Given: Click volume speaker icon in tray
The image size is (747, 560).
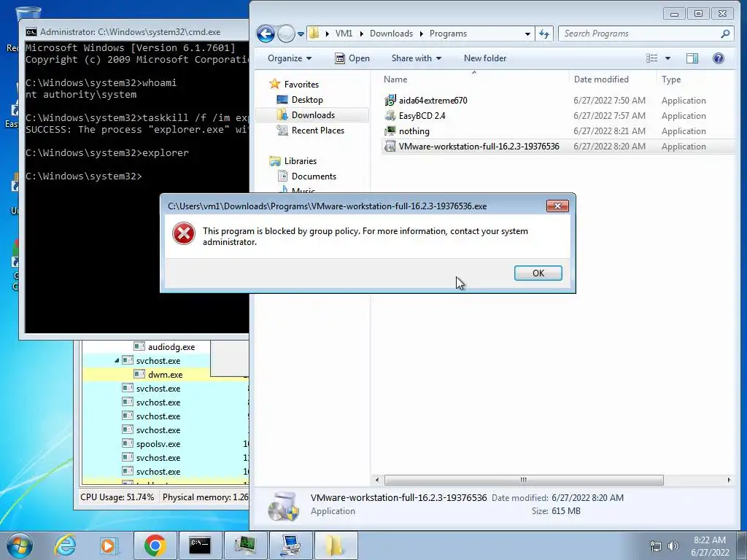Looking at the screenshot, I should (673, 545).
